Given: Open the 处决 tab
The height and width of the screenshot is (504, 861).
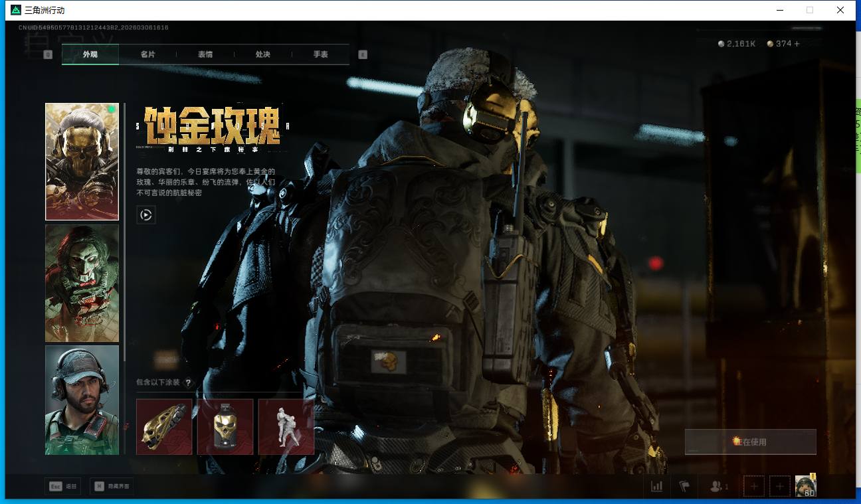Looking at the screenshot, I should pos(263,54).
